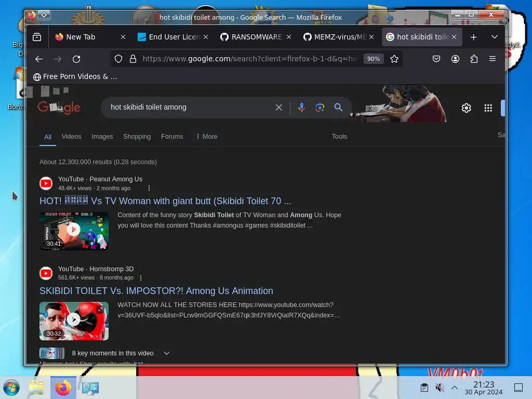Select the Images search tab

[x=102, y=137]
